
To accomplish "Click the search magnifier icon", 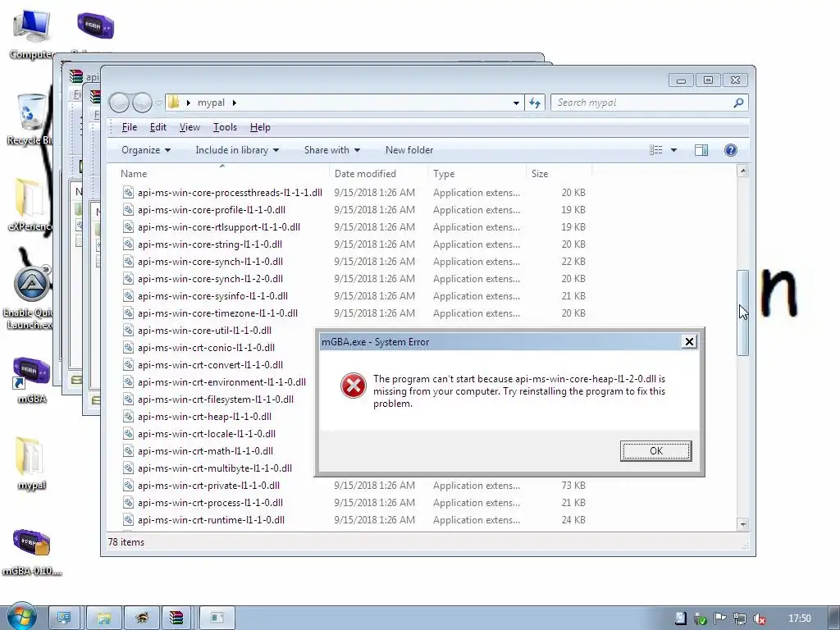I will [738, 103].
